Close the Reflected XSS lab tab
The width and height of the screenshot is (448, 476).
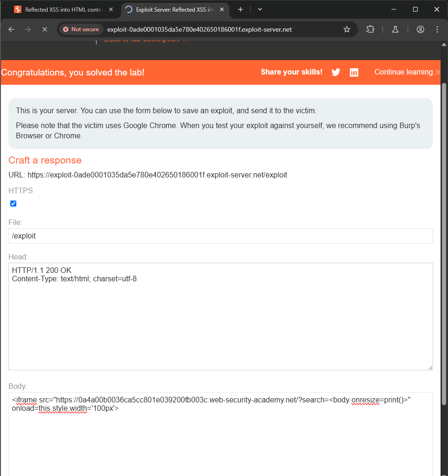pos(111,9)
